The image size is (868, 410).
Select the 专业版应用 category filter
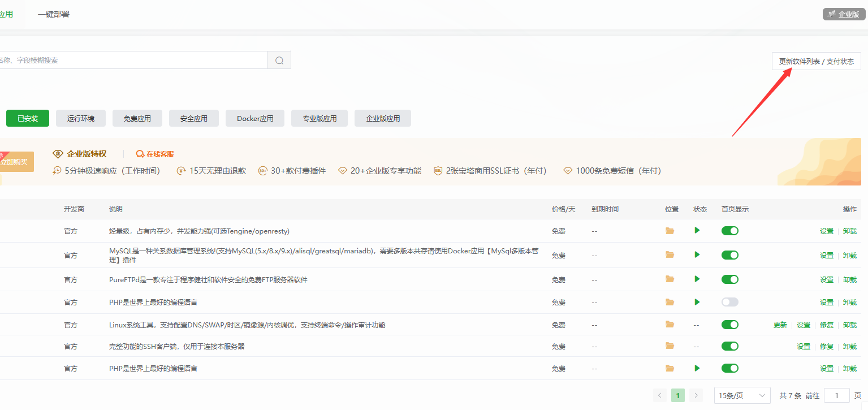(x=319, y=118)
